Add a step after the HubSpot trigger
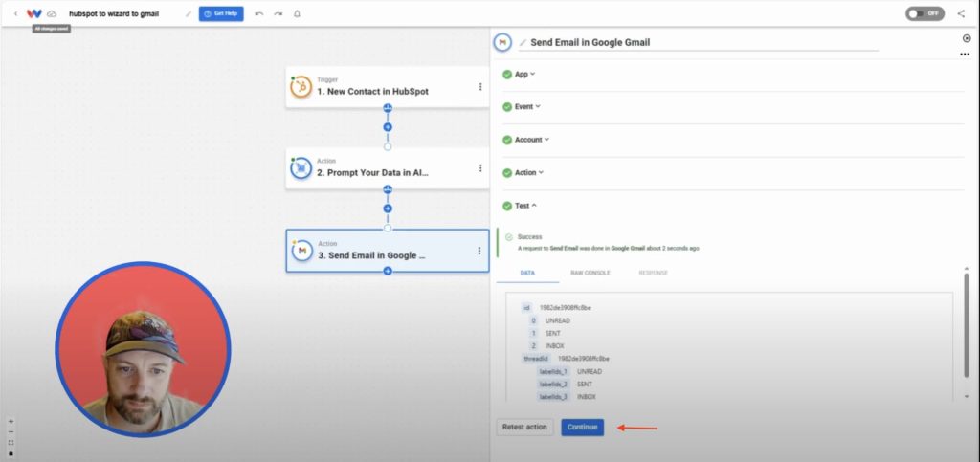The height and width of the screenshot is (462, 980). pos(388,127)
